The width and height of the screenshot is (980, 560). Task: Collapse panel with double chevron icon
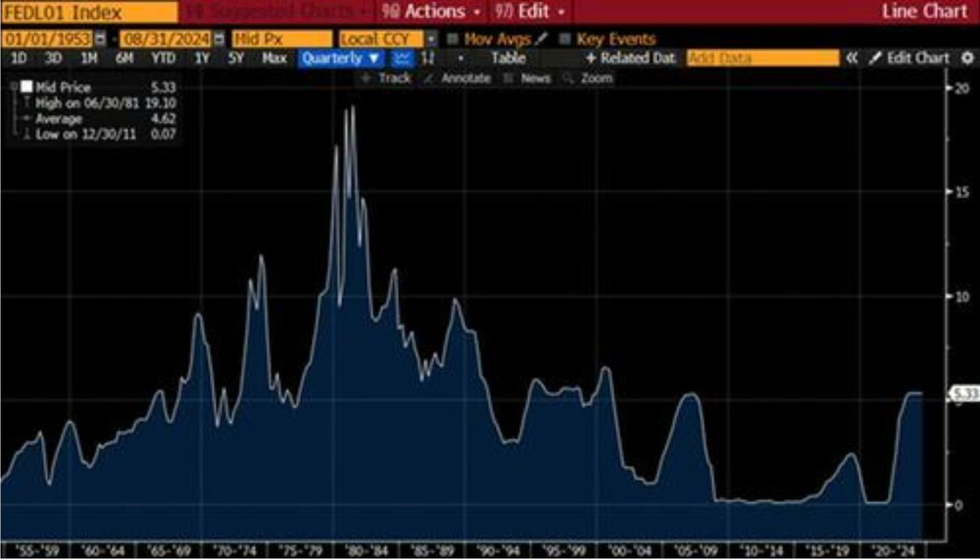coord(851,58)
